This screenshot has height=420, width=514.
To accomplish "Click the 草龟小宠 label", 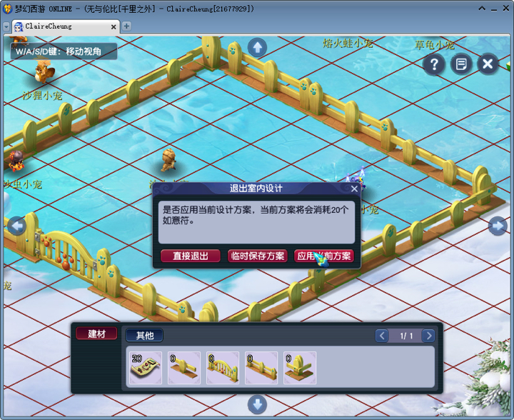I will (435, 44).
